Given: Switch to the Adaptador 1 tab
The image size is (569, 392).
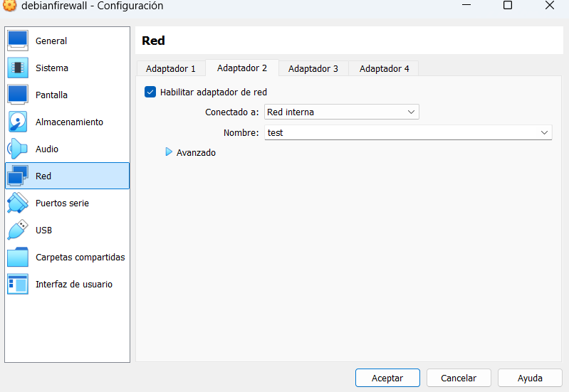Looking at the screenshot, I should point(170,68).
